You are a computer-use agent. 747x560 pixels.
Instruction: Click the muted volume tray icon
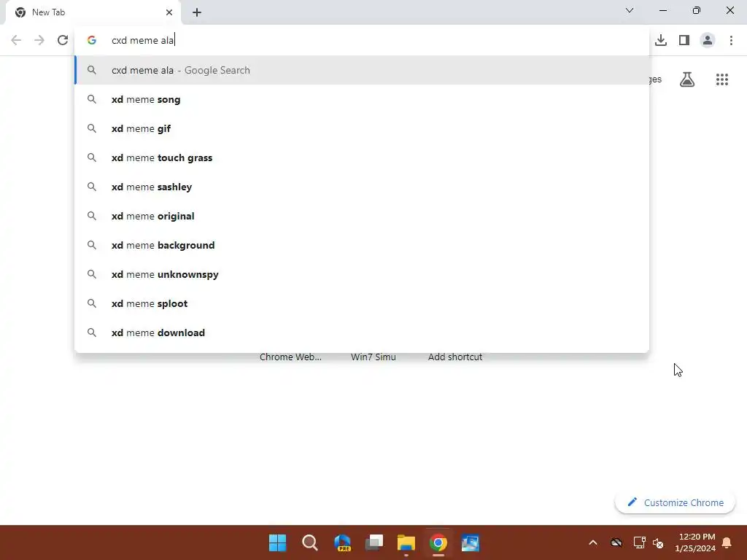658,542
